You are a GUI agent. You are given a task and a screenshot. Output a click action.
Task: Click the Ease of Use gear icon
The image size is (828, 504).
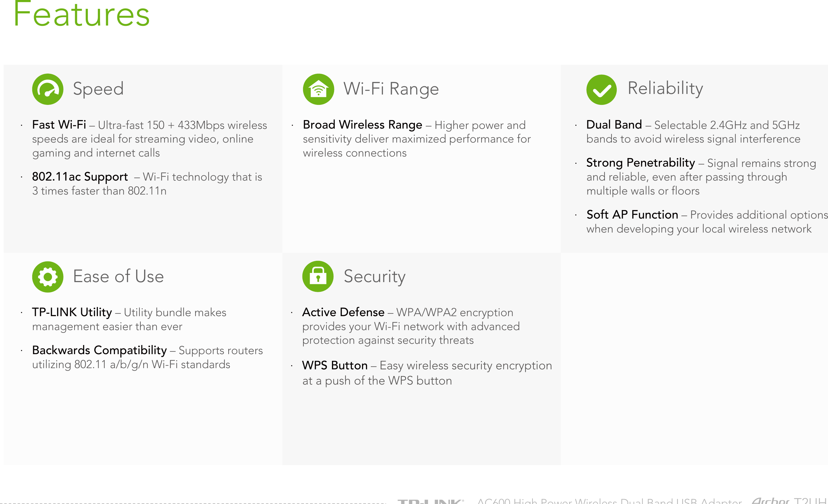48,277
